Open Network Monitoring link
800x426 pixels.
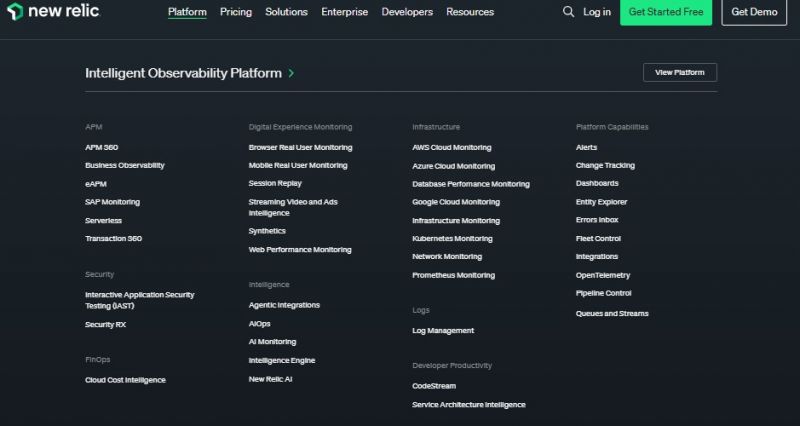pyautogui.click(x=447, y=257)
